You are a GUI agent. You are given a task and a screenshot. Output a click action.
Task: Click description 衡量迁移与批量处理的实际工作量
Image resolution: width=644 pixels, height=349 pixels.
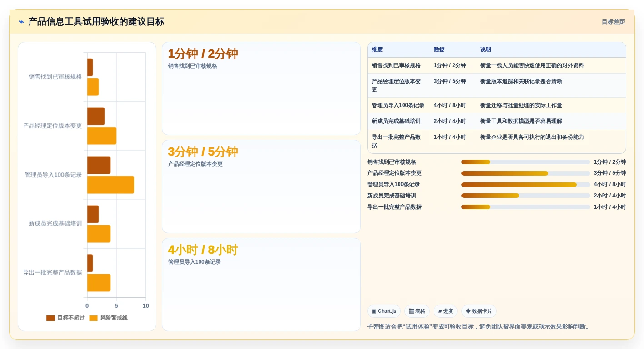(x=521, y=105)
